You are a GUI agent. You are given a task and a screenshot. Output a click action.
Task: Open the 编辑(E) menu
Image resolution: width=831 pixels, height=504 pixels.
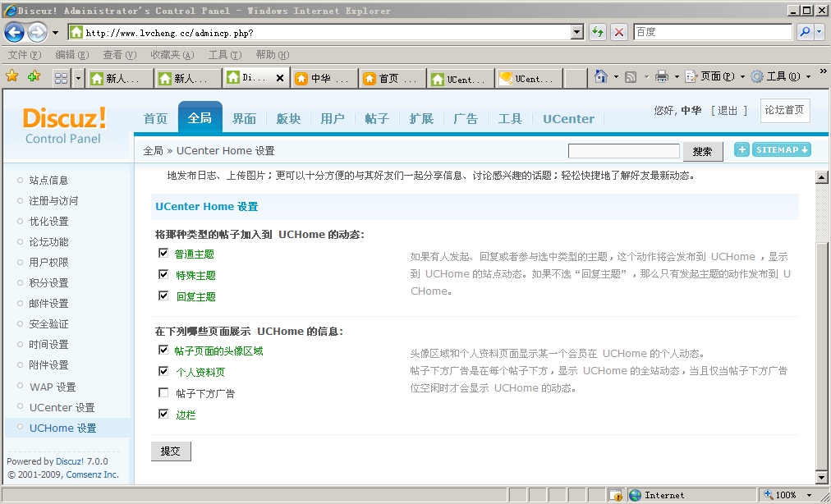pyautogui.click(x=72, y=55)
